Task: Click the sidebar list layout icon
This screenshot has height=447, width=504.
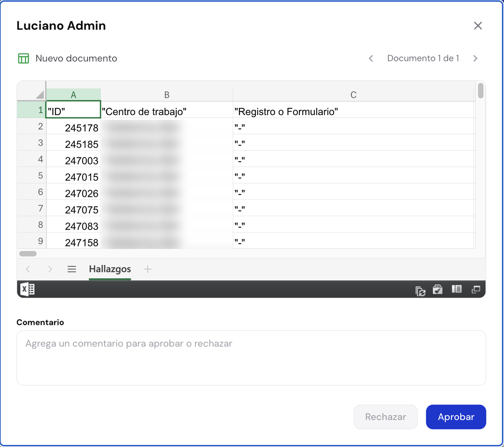Action: click(x=457, y=289)
